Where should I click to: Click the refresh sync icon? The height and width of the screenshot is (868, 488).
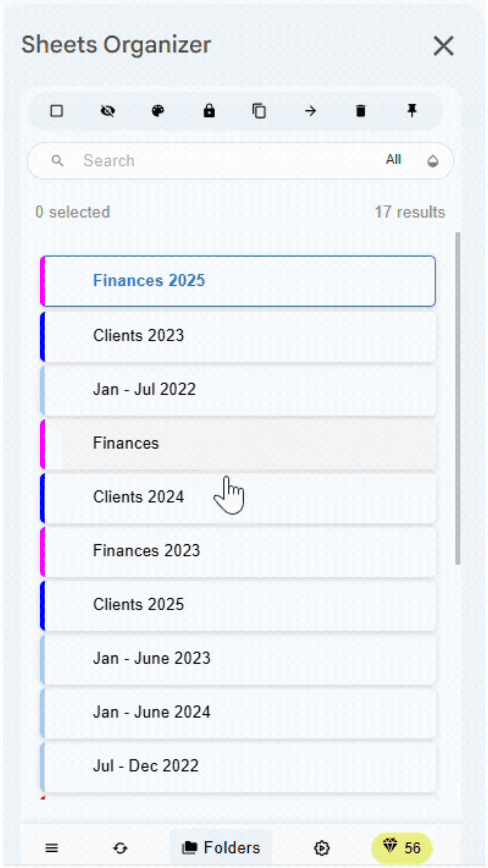(x=120, y=848)
